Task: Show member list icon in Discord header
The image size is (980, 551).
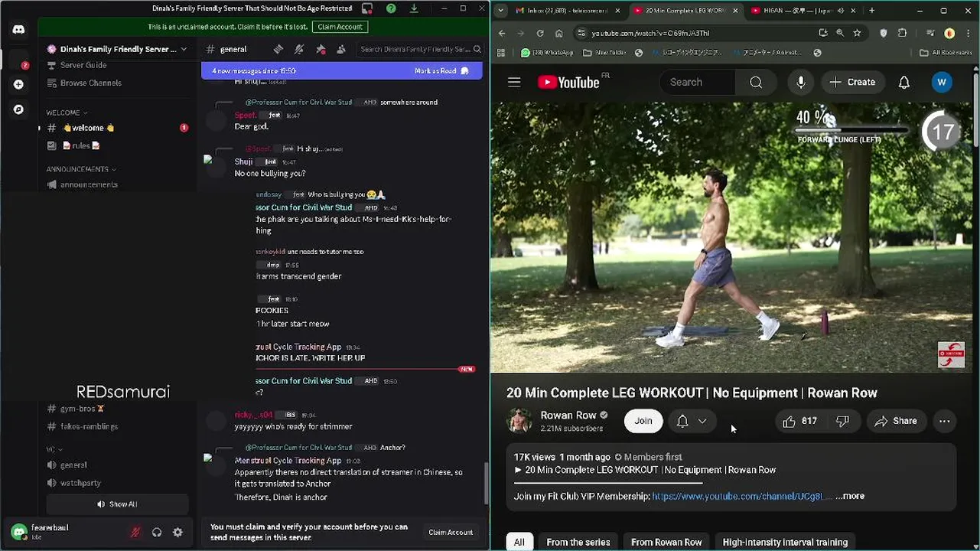Action: [341, 49]
